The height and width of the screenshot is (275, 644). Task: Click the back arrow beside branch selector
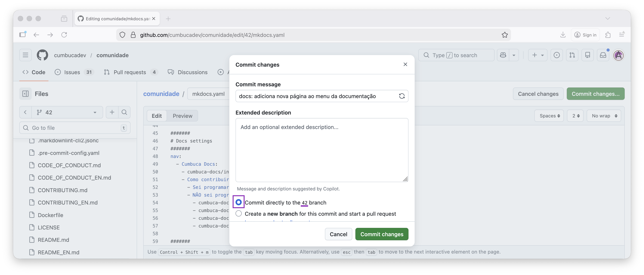[x=25, y=112]
